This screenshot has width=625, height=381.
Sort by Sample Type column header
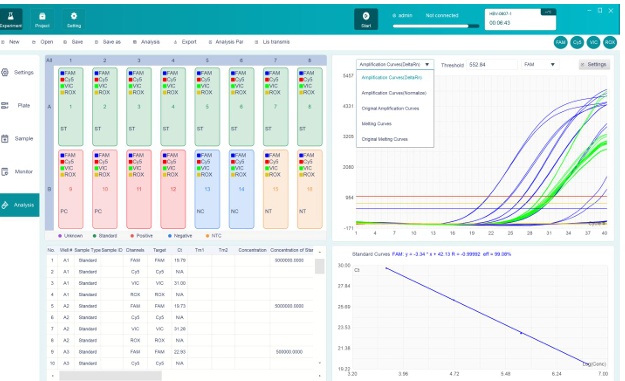tap(88, 250)
